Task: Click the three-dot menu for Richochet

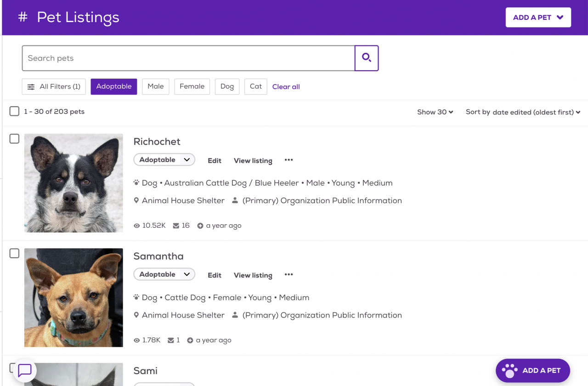Action: point(288,160)
